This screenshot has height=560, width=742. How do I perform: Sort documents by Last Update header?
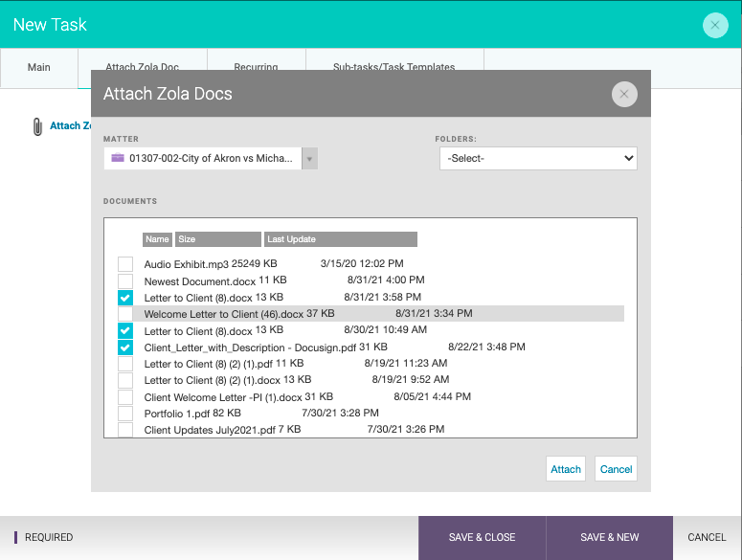[x=341, y=239]
